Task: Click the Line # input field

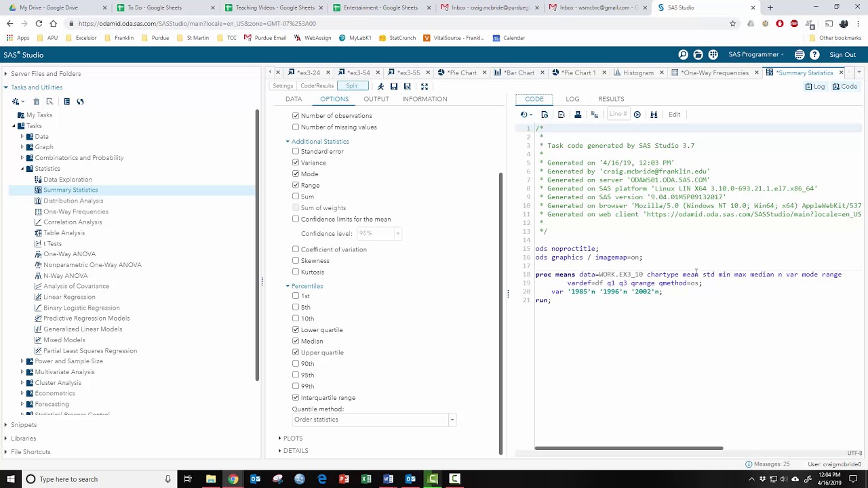Action: 618,114
